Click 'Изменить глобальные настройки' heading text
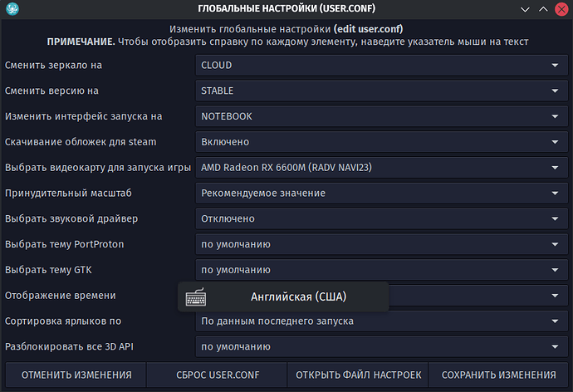Screen dimensions: 573x392 [250, 29]
